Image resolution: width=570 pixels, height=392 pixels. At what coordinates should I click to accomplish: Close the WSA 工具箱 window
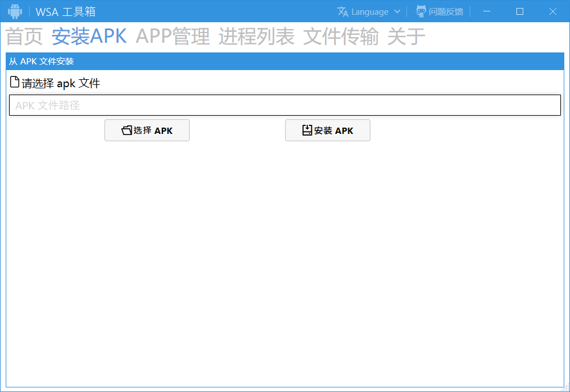(552, 11)
